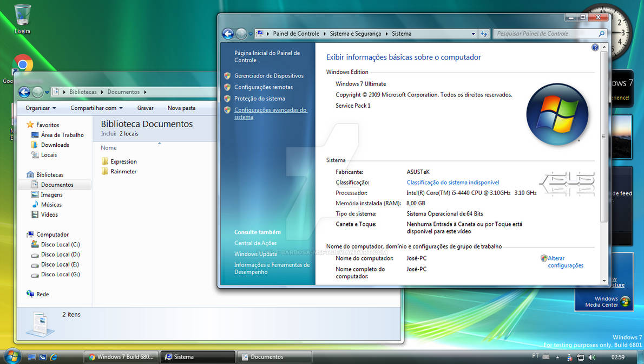The width and height of the screenshot is (644, 364).
Task: Expand the arrow after Painel de Controle breadcrumb
Action: coord(325,34)
